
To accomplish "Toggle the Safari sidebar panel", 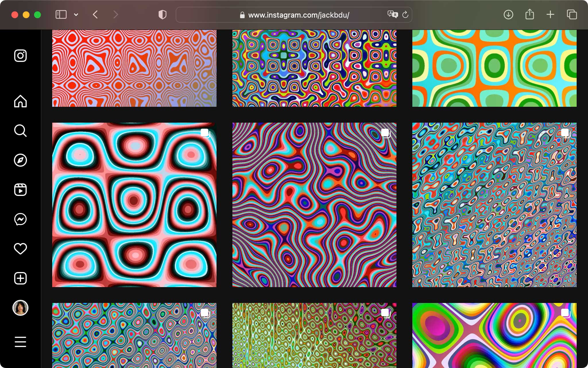I will click(x=61, y=14).
